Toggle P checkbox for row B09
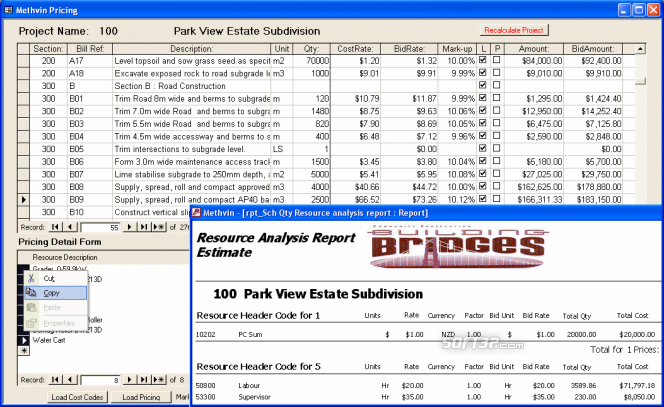 click(x=497, y=199)
